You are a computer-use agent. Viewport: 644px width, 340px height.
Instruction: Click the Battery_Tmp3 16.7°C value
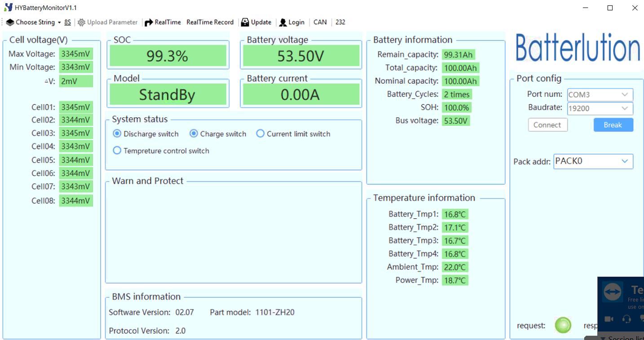pos(455,241)
